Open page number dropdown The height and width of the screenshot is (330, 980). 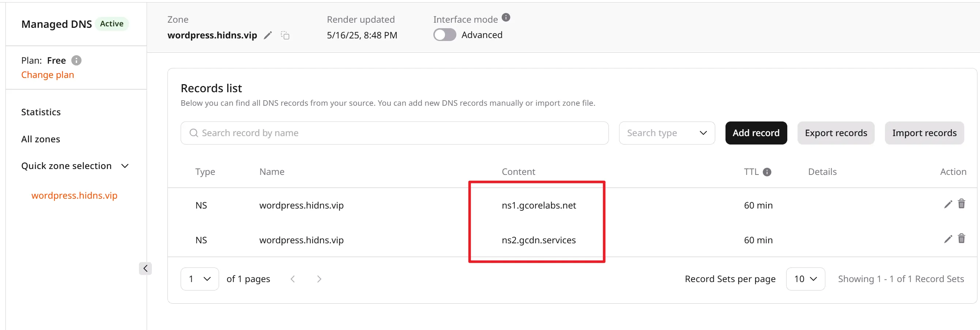(x=200, y=279)
